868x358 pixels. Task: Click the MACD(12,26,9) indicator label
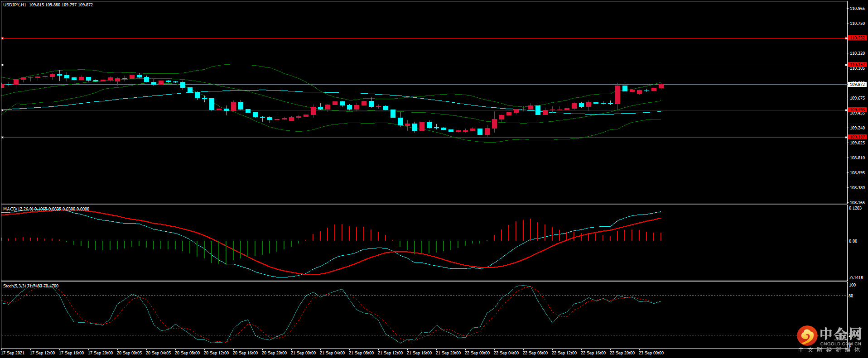click(18, 209)
